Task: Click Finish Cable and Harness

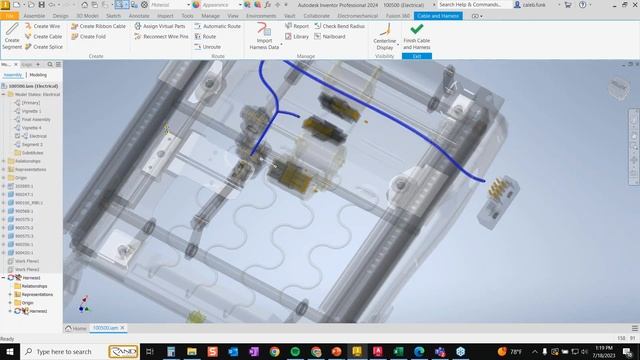Action: click(x=417, y=36)
